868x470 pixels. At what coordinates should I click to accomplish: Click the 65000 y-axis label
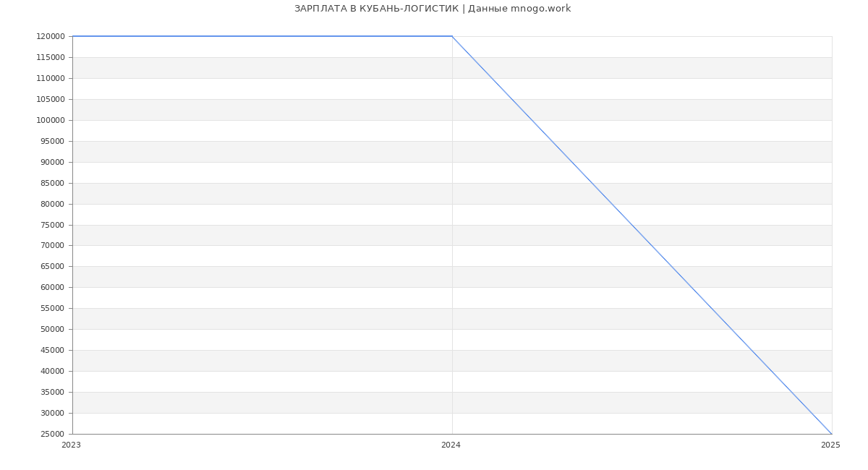click(x=52, y=266)
